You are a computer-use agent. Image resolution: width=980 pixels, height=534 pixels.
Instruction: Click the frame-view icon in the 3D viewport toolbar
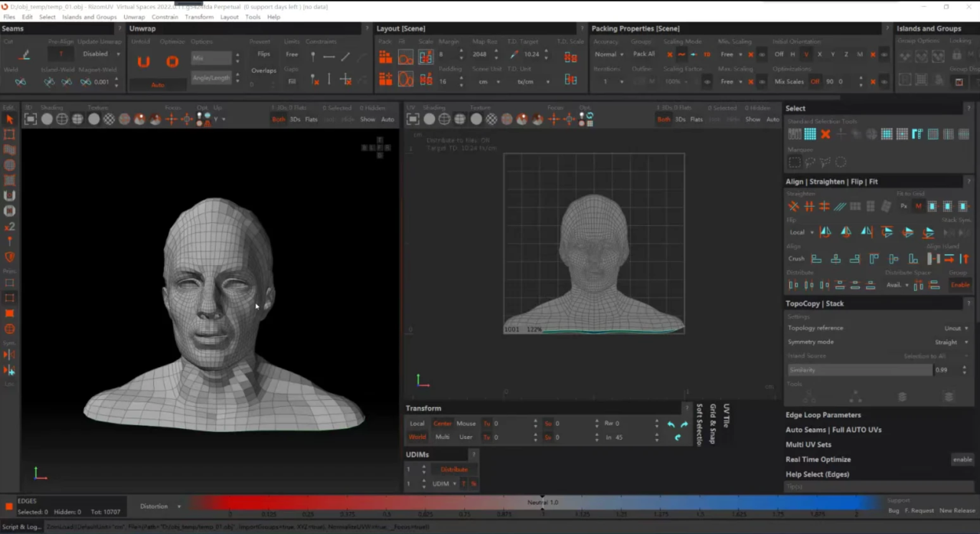[31, 119]
